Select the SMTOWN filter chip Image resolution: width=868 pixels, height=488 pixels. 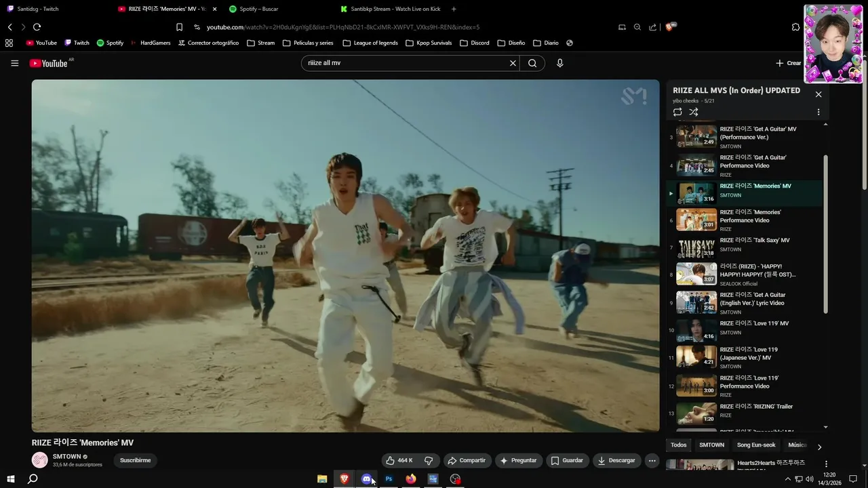pyautogui.click(x=712, y=445)
